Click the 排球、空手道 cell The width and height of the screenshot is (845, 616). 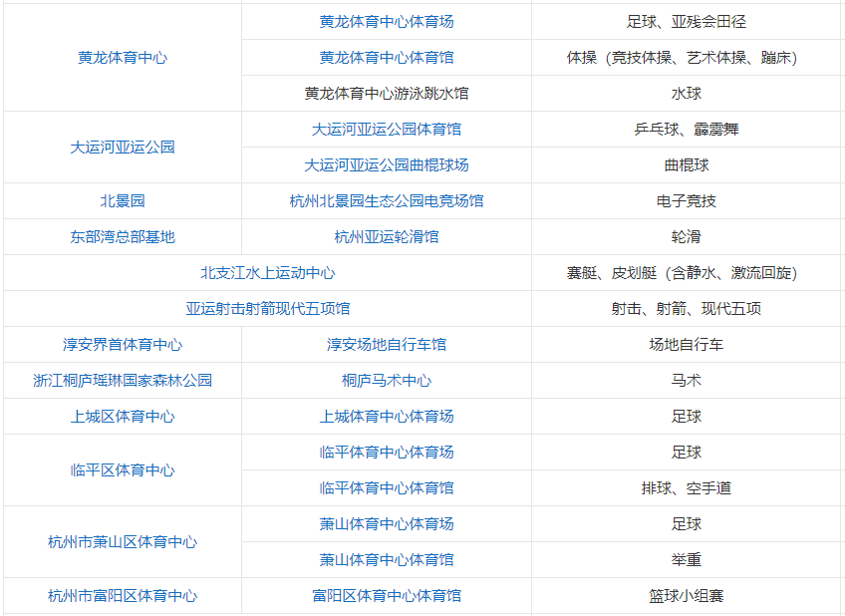coord(686,488)
